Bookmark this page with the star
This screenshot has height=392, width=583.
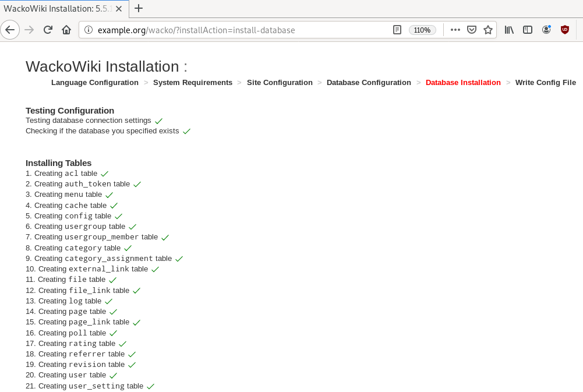tap(488, 29)
